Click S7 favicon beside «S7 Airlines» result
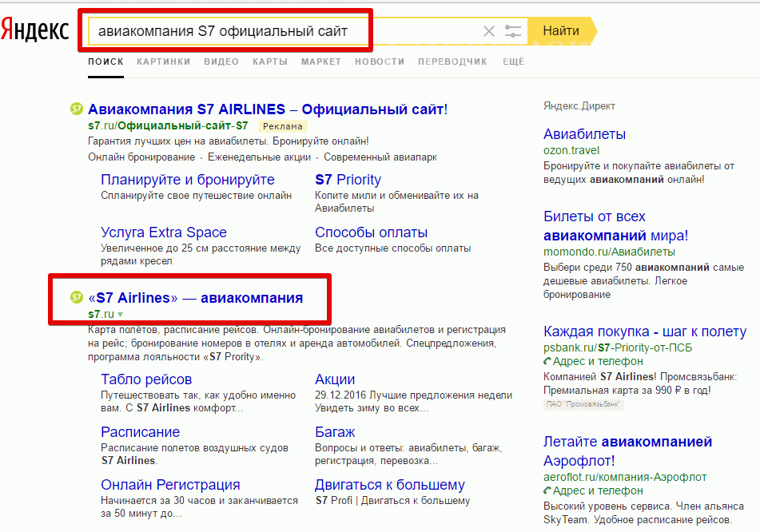The image size is (760, 532). pos(77,298)
